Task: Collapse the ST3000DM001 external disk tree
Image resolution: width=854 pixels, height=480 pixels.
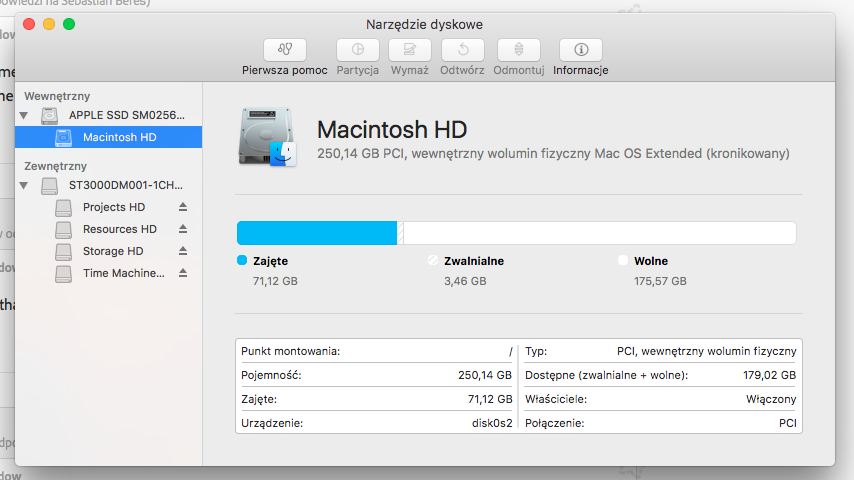Action: (23, 186)
